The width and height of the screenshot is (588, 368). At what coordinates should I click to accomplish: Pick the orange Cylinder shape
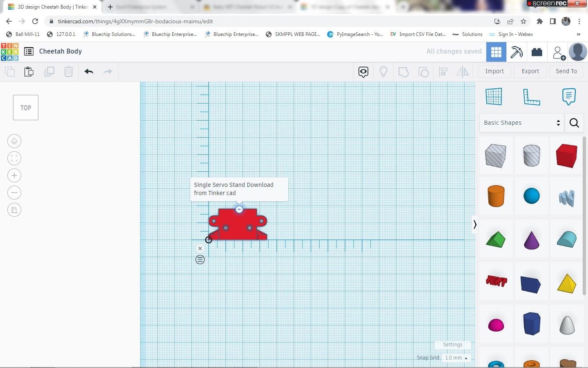[x=496, y=196]
